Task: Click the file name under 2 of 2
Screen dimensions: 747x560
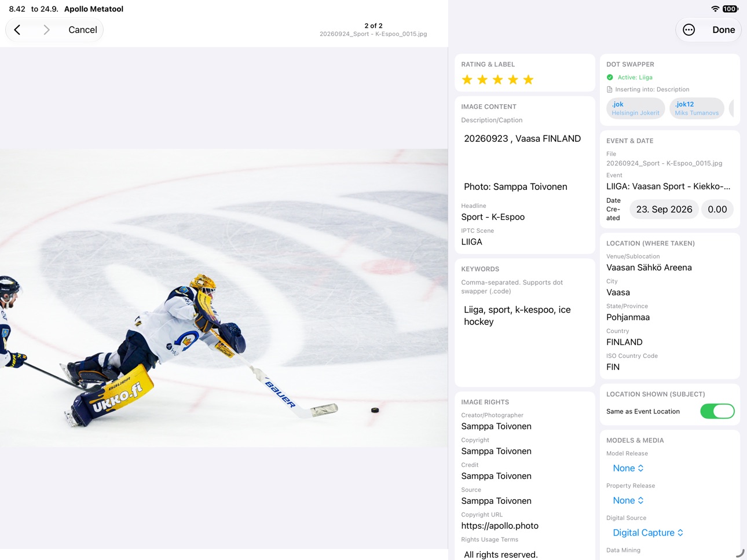Action: [373, 34]
